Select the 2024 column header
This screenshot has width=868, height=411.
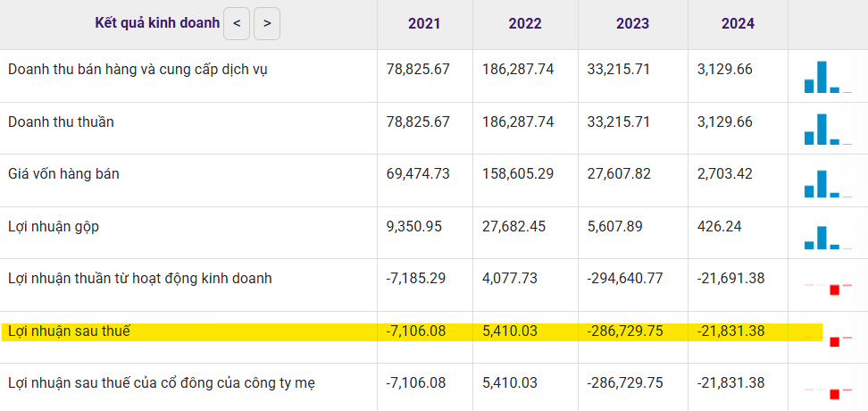[738, 24]
